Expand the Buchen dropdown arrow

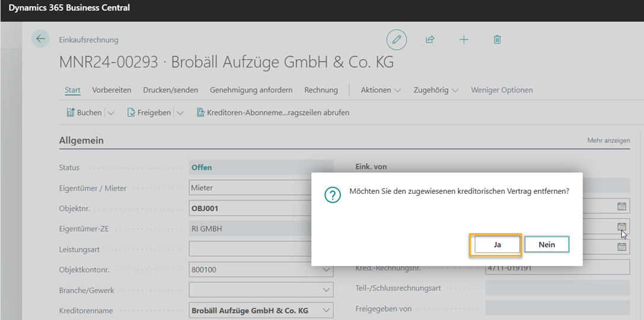point(111,113)
